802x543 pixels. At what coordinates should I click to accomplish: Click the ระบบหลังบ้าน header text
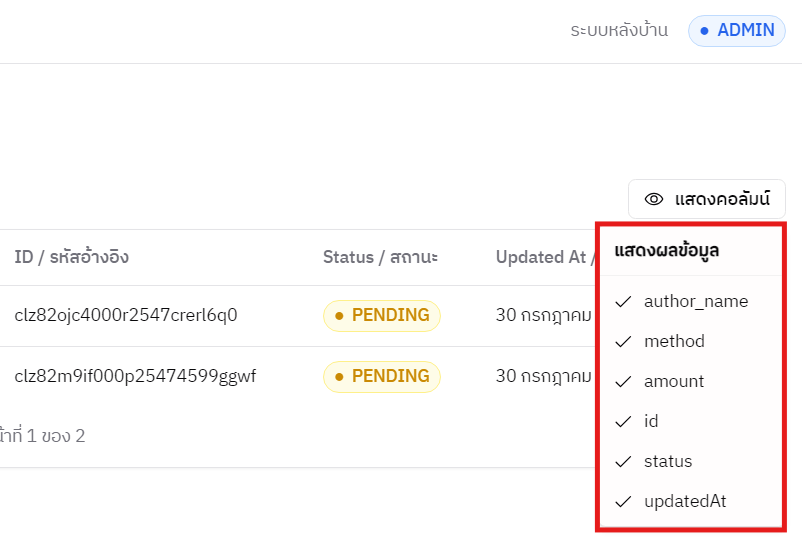click(x=619, y=30)
